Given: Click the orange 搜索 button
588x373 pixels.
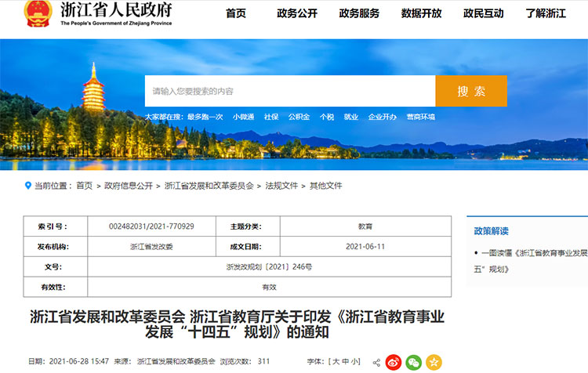Looking at the screenshot, I should (471, 91).
